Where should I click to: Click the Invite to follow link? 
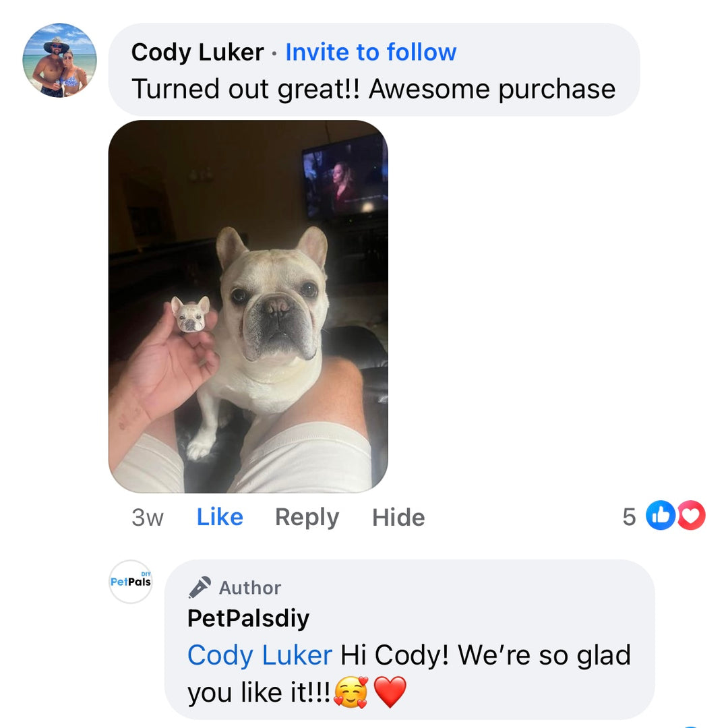371,52
